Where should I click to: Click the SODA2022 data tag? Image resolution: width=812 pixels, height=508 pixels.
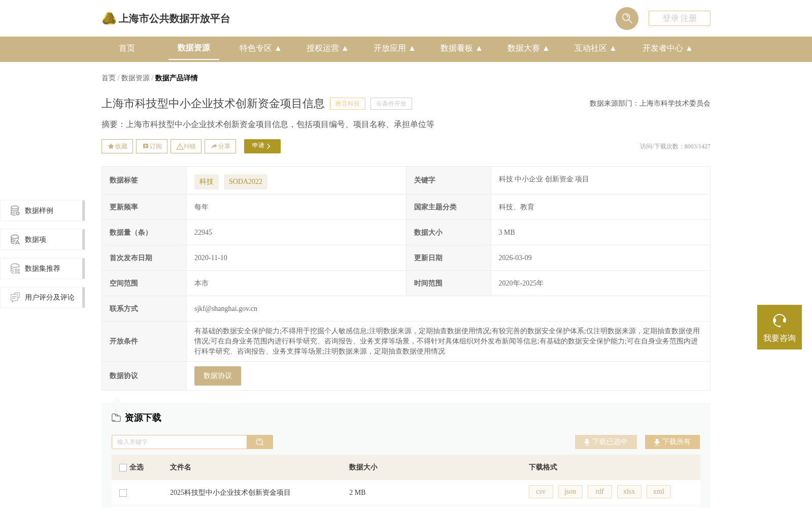click(x=246, y=182)
